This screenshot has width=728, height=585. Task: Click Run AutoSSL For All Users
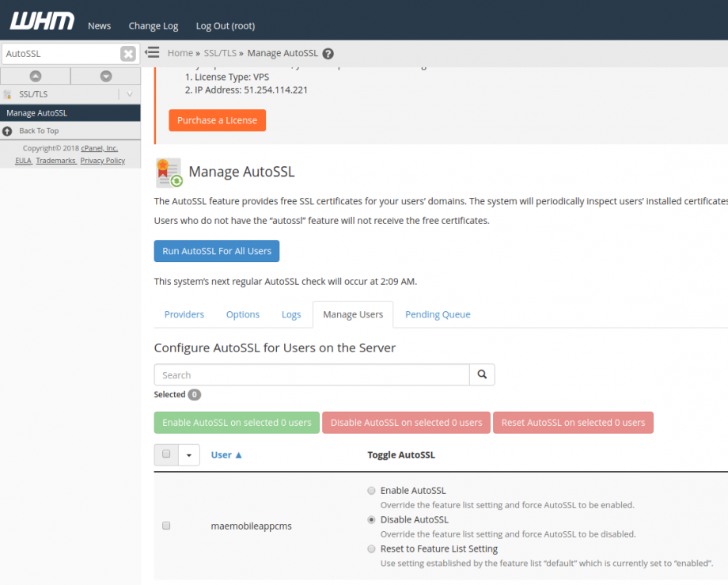216,251
